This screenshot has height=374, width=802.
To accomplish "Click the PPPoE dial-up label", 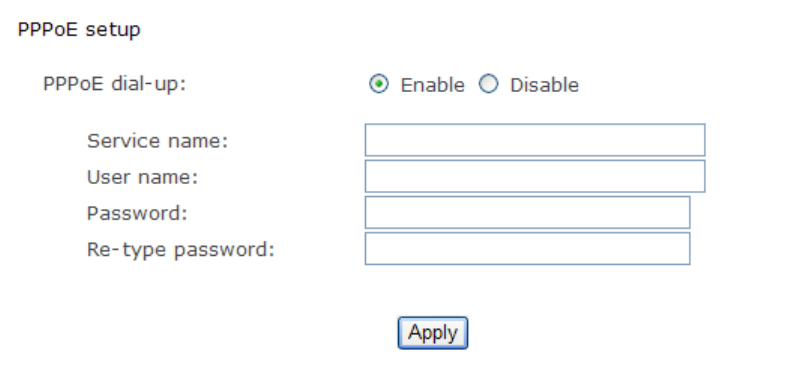I will [x=115, y=83].
